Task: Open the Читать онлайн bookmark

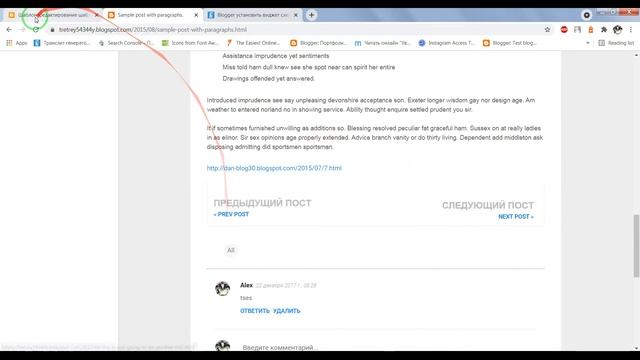Action: point(382,43)
